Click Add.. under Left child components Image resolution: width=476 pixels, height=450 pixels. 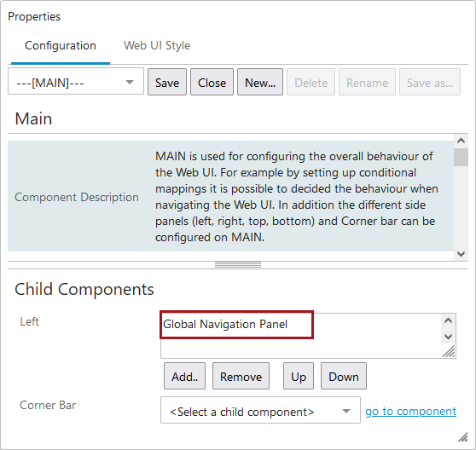click(x=184, y=377)
